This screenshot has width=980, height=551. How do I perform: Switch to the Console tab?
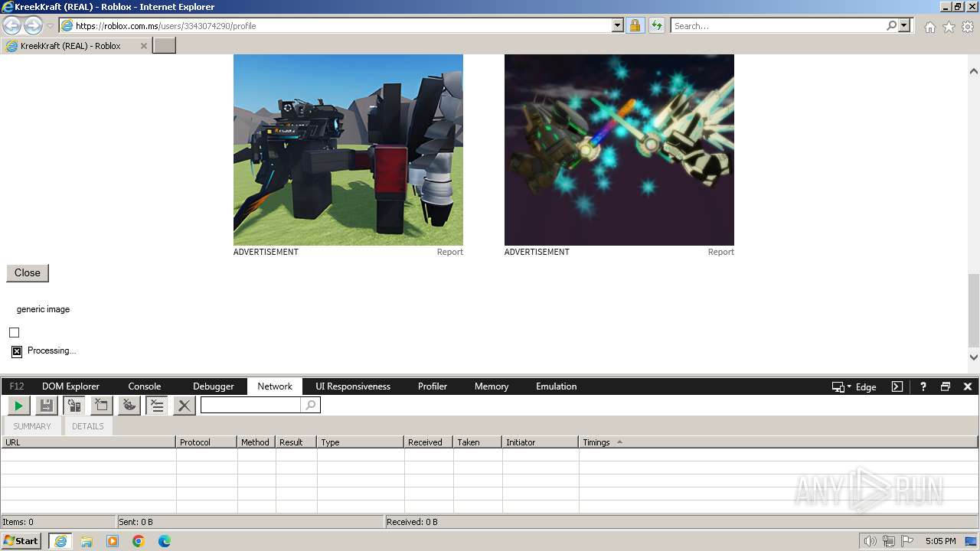[145, 386]
